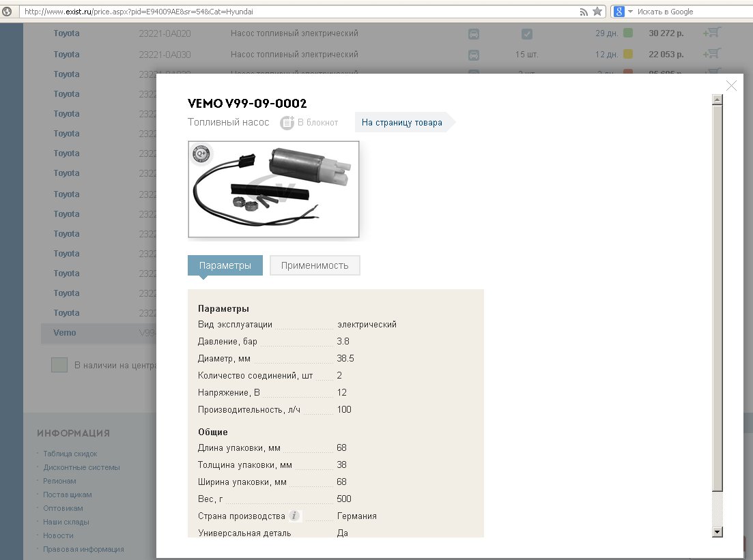Click the popup scrollbar down arrow
753x560 pixels.
point(718,531)
